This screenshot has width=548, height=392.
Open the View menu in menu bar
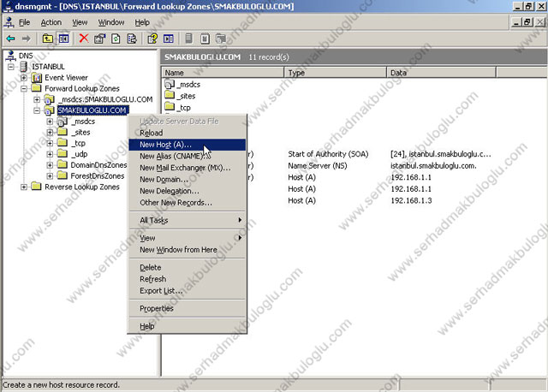click(80, 22)
